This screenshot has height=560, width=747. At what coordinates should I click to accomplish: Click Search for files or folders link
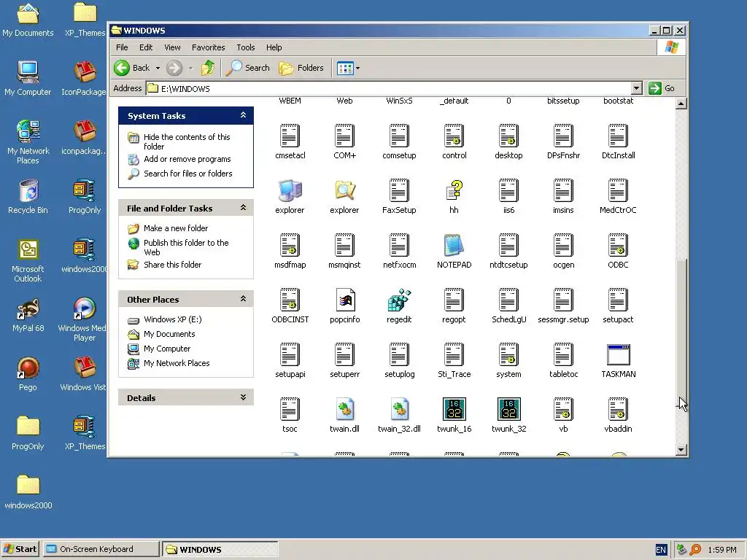tap(188, 174)
